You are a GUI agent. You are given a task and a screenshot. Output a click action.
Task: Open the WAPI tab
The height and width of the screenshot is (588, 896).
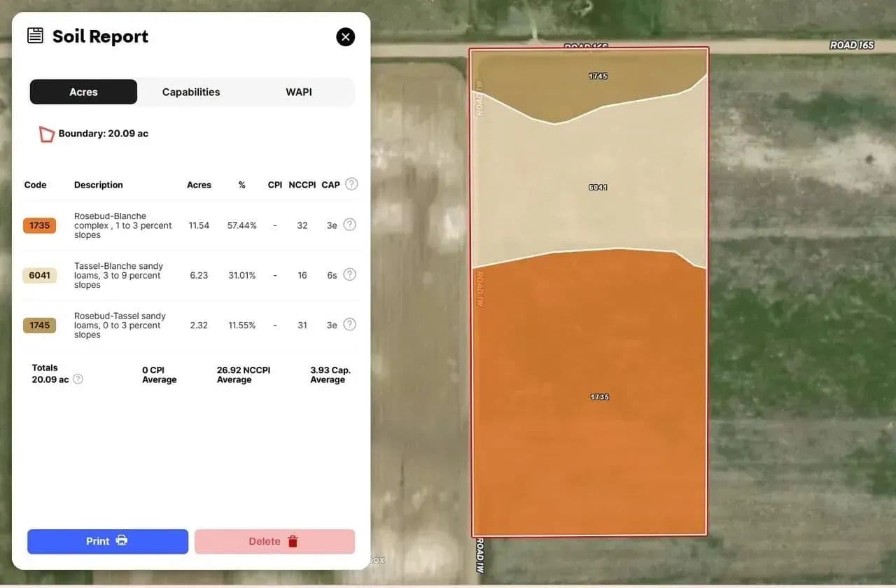(299, 92)
